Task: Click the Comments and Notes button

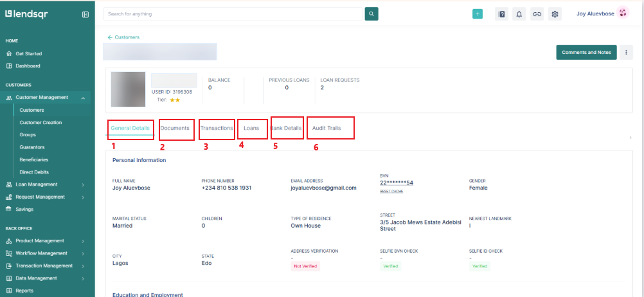Action: [x=586, y=53]
